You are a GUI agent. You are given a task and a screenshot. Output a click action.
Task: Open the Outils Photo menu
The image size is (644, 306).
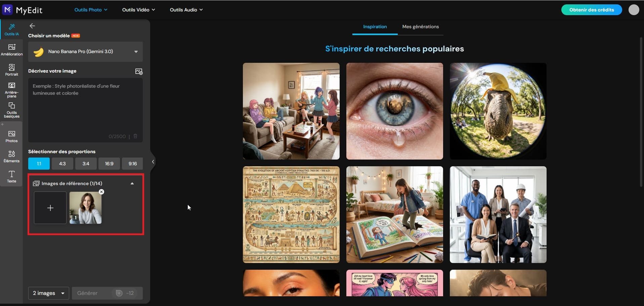(x=91, y=10)
